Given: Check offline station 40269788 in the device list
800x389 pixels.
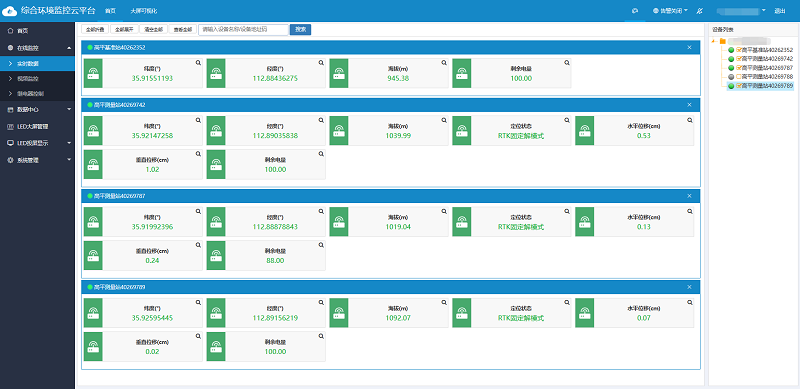Looking at the screenshot, I should (x=738, y=77).
